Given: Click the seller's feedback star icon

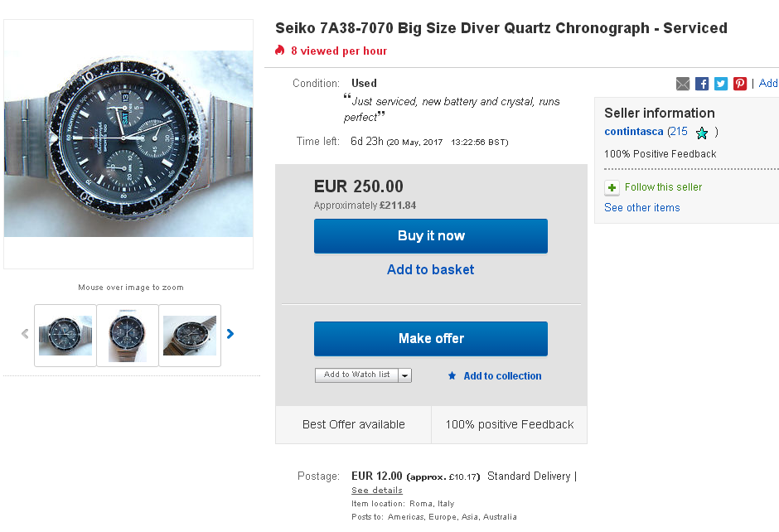Looking at the screenshot, I should [x=702, y=133].
